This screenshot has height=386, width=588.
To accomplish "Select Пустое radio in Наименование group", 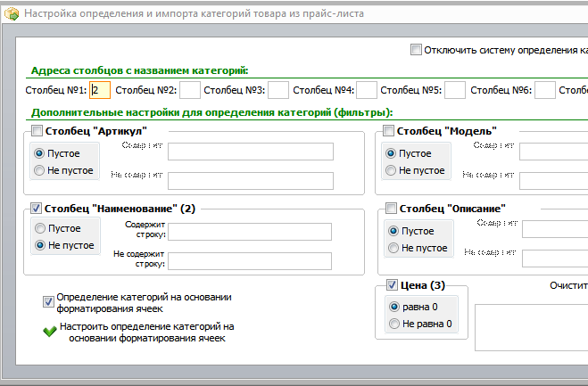I will (40, 228).
